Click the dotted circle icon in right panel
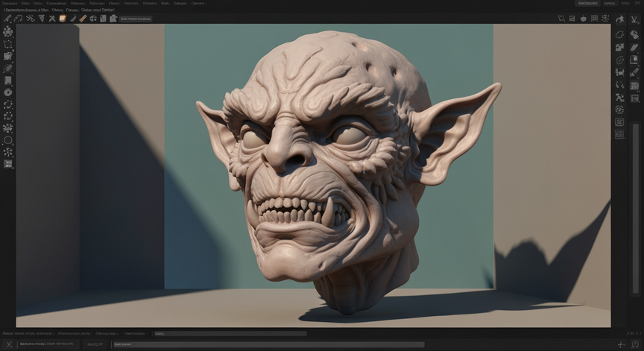This screenshot has width=644, height=351. [619, 110]
